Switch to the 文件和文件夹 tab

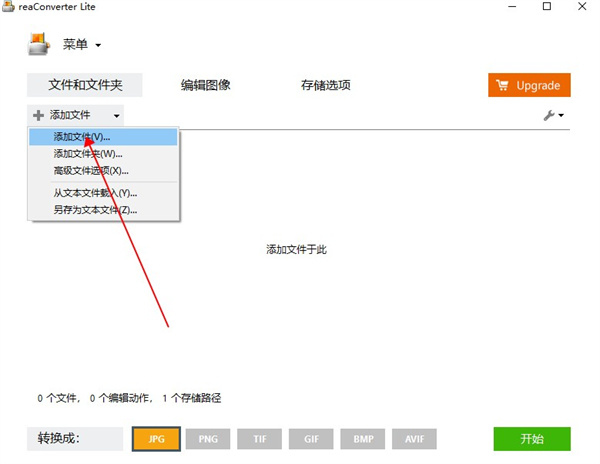(x=85, y=85)
